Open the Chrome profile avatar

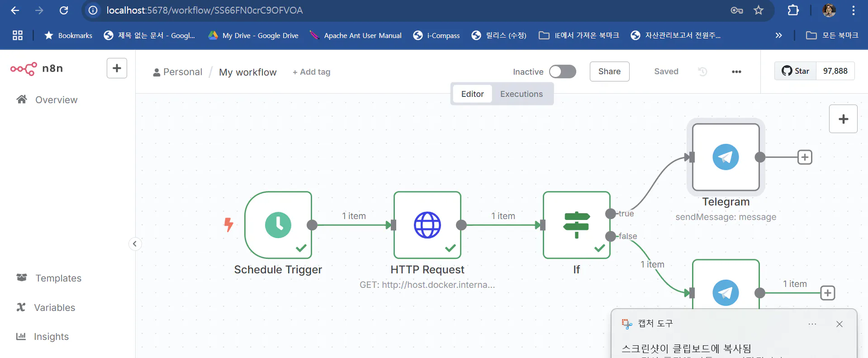(829, 10)
